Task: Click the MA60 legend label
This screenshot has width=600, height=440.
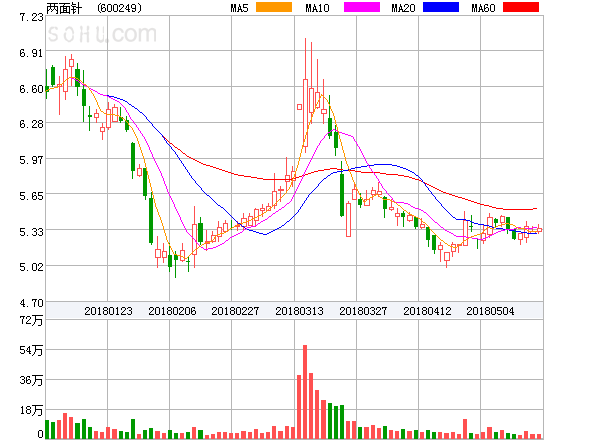Action: [x=483, y=8]
